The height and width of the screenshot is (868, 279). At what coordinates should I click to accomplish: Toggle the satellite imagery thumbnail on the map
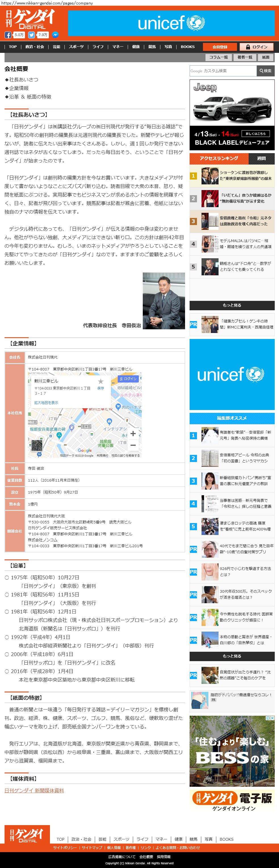point(37,445)
